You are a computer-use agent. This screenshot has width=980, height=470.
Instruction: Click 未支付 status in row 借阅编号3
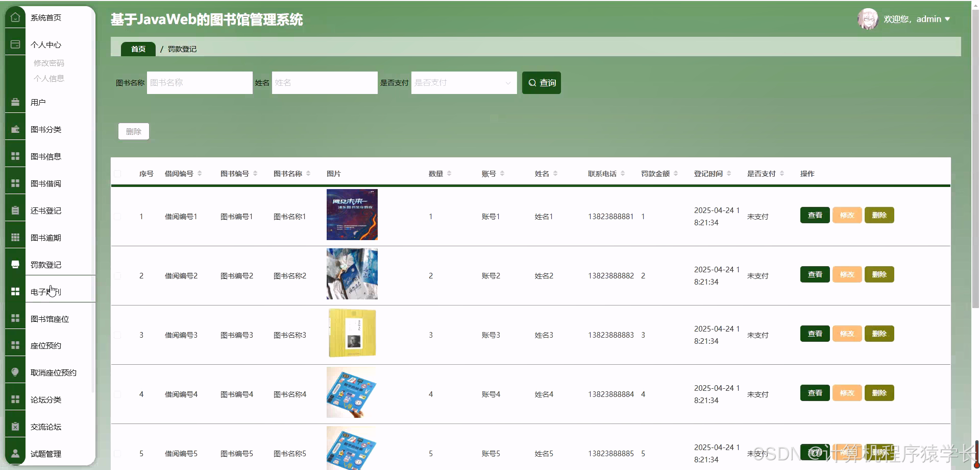point(758,335)
